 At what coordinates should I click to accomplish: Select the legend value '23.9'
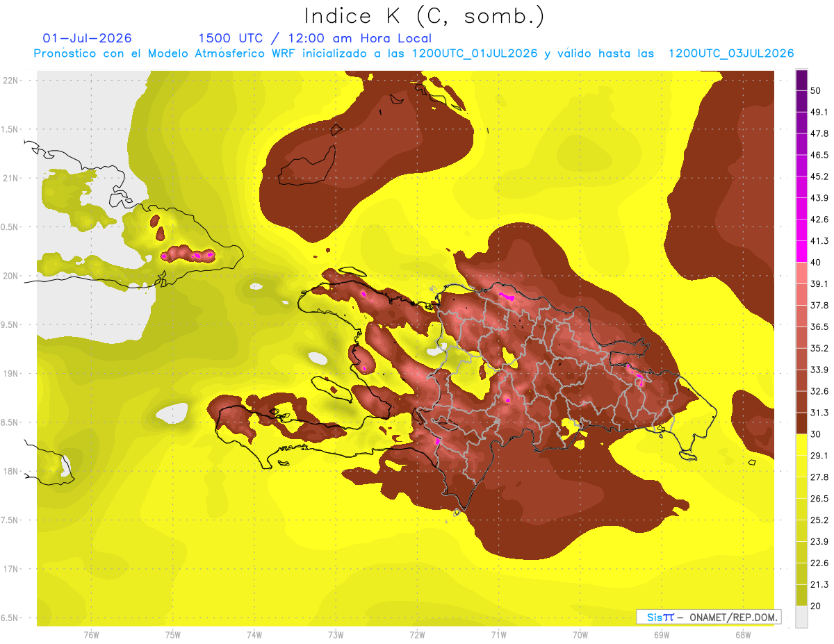tap(819, 541)
